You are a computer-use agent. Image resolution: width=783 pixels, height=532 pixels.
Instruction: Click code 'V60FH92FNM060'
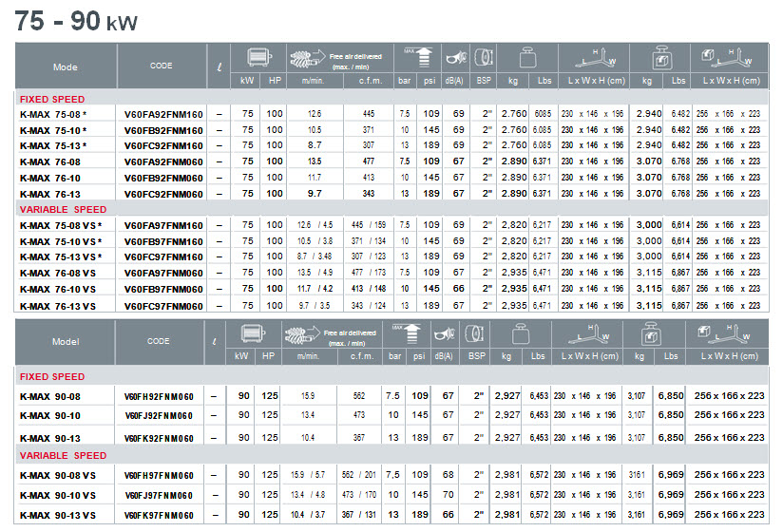click(x=159, y=397)
